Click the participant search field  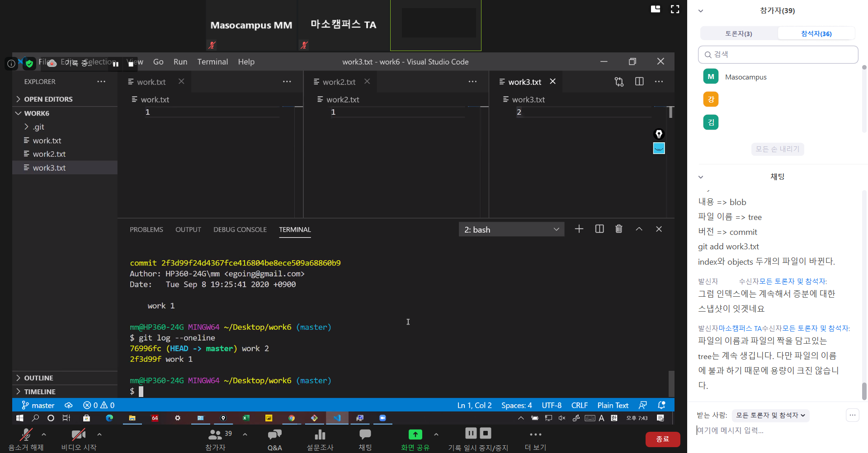(x=778, y=55)
